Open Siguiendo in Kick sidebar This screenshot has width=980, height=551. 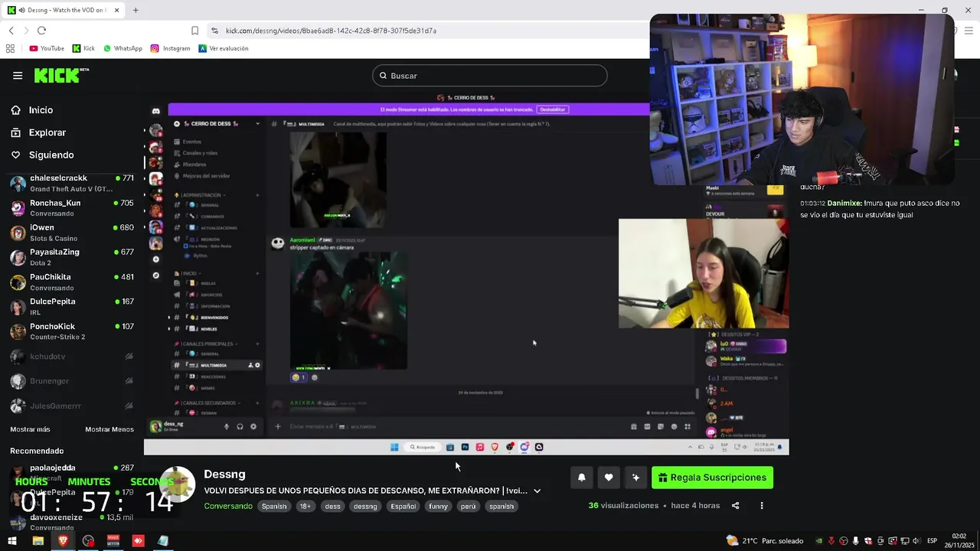click(51, 155)
